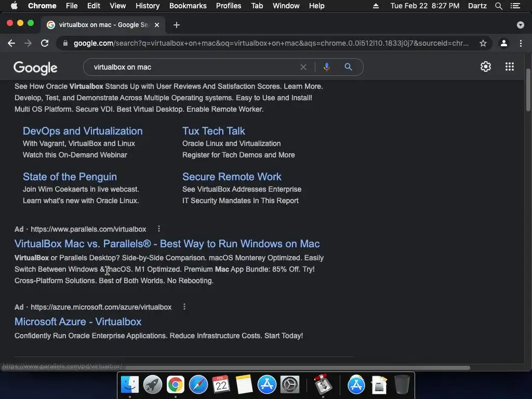Submit search with magnifier icon
Viewport: 532px width, 399px height.
[x=348, y=67]
